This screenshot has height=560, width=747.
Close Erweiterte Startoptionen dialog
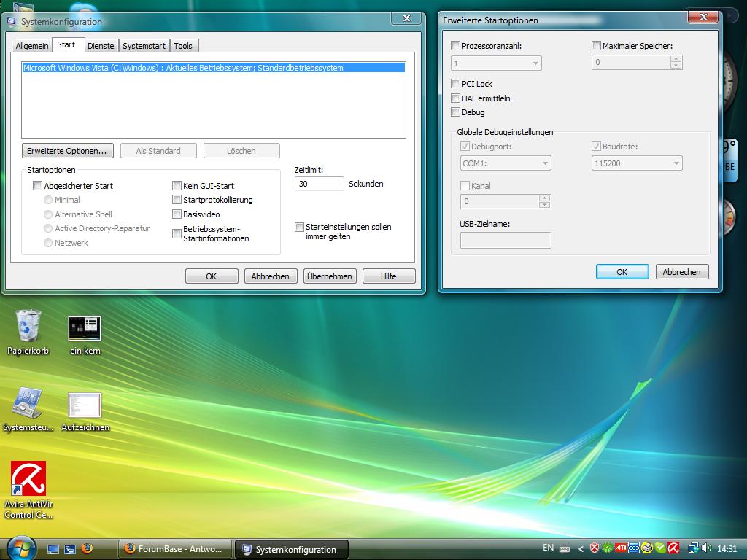[703, 17]
